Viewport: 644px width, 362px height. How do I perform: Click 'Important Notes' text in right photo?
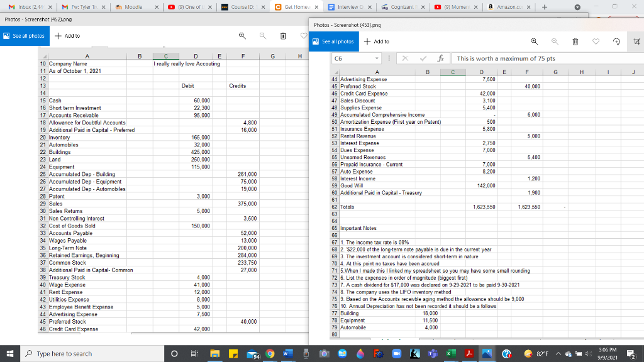[x=358, y=228]
